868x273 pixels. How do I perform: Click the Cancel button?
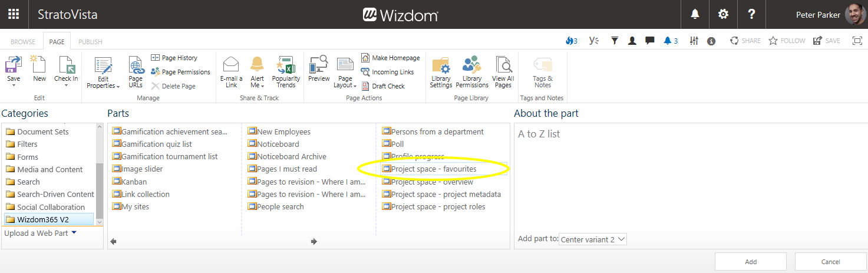830,261
